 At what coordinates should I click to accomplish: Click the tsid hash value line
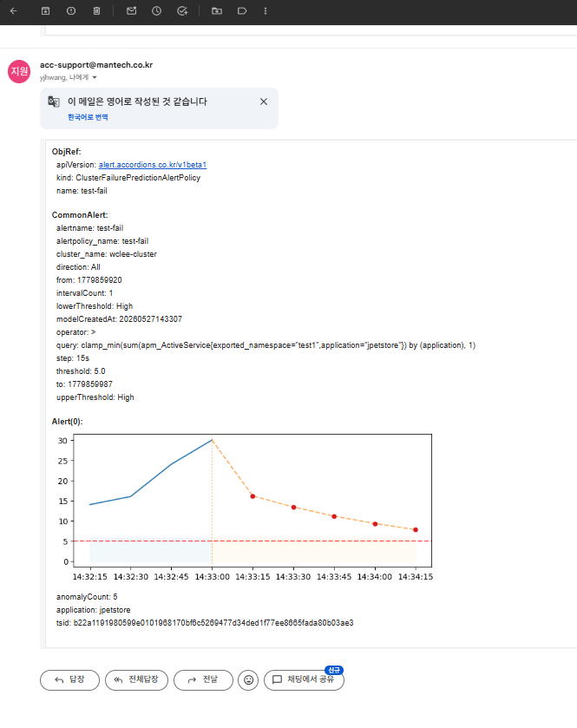[205, 623]
